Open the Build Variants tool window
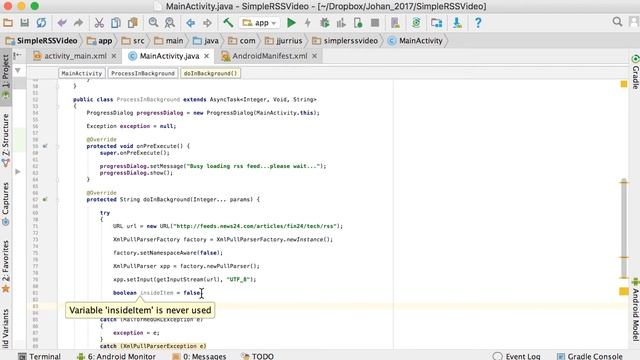640x360 pixels. (6, 329)
